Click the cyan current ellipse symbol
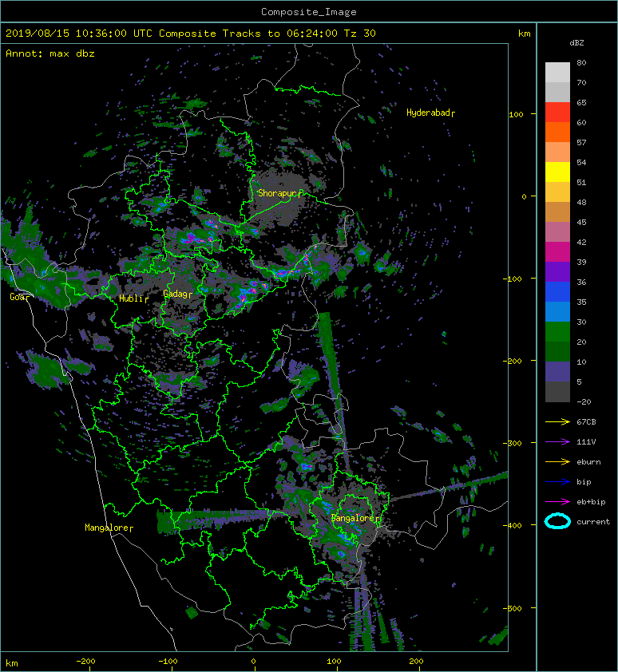618x672 pixels. [557, 521]
